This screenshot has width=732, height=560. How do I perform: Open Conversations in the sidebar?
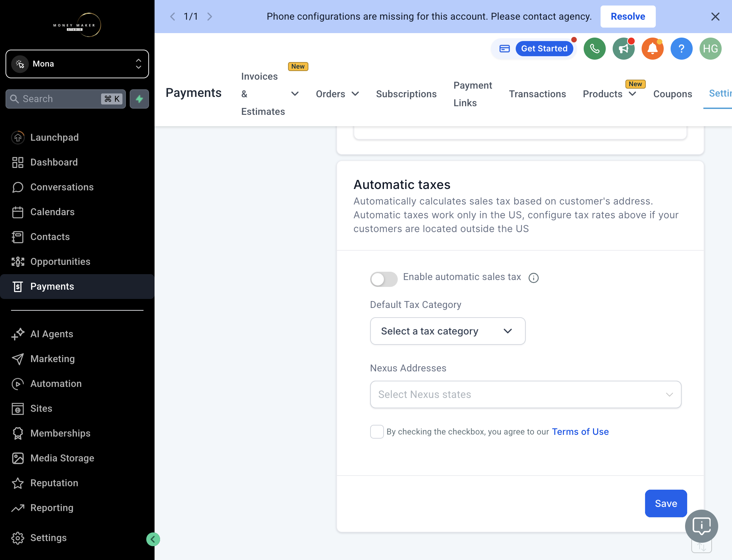[x=77, y=187]
